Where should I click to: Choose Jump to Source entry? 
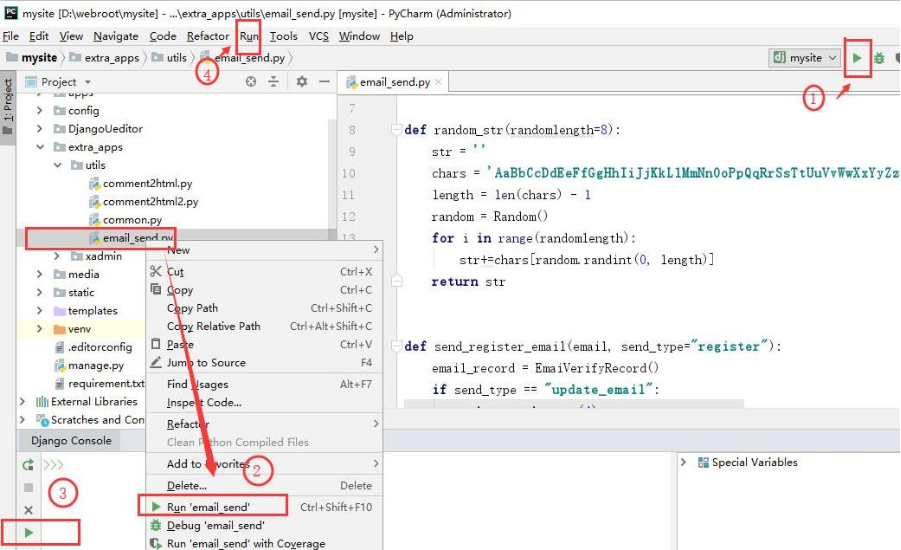pyautogui.click(x=264, y=363)
